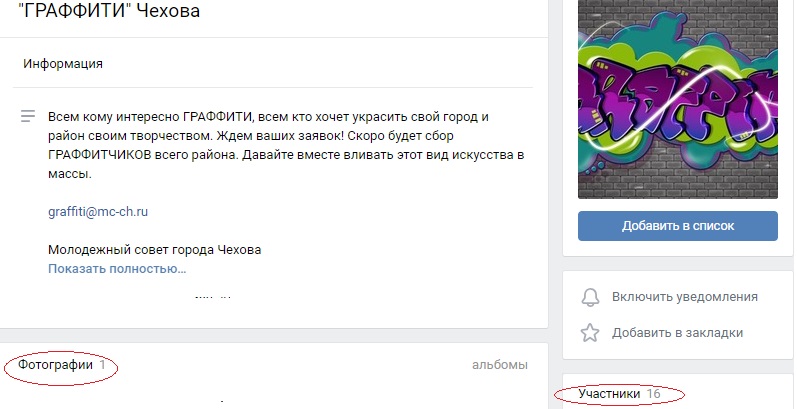Viewport: 797px width, 409px height.
Task: Expand description with Показать полностью
Action: 117,269
